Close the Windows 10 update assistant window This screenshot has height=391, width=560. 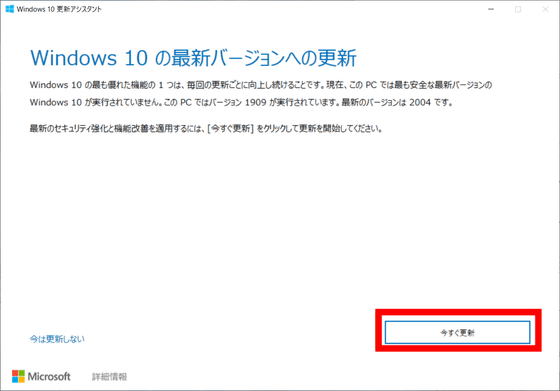pyautogui.click(x=545, y=9)
